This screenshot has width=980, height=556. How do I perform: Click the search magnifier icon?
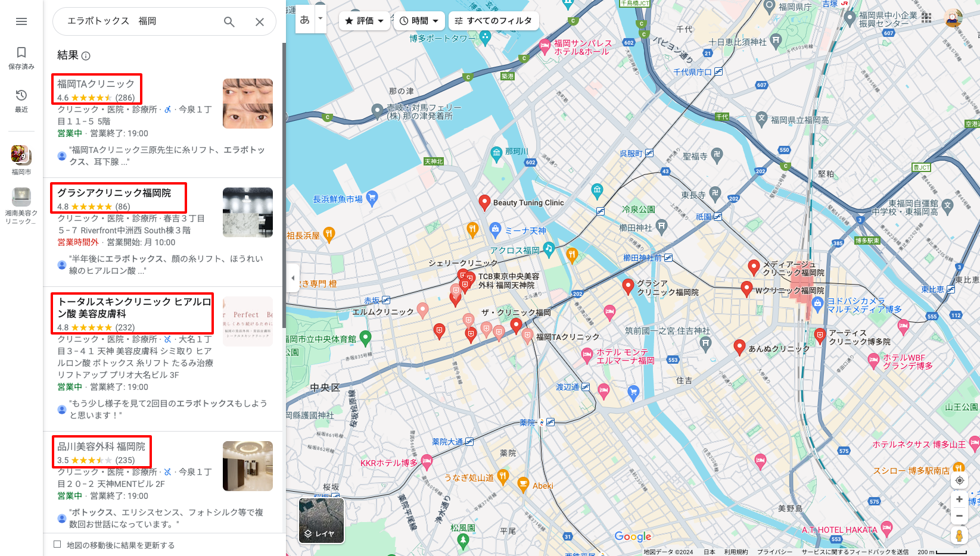tap(229, 22)
